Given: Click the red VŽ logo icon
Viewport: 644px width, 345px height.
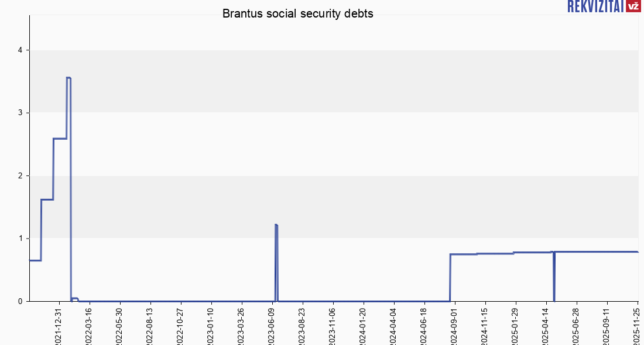Looking at the screenshot, I should [x=633, y=6].
